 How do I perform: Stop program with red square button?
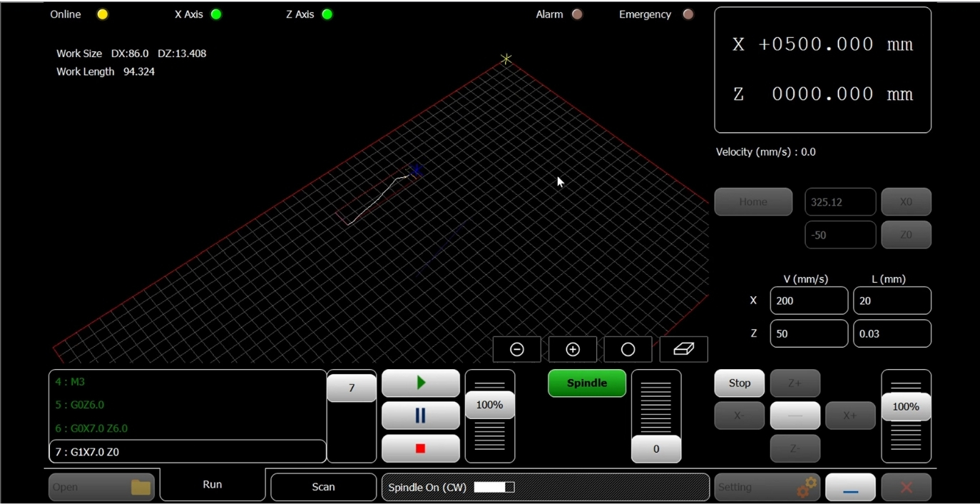click(421, 448)
